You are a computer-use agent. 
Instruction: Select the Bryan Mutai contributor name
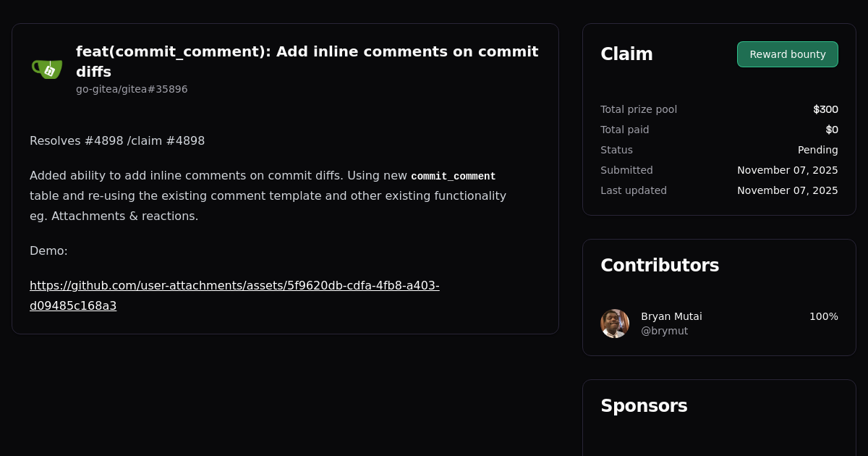(x=671, y=316)
